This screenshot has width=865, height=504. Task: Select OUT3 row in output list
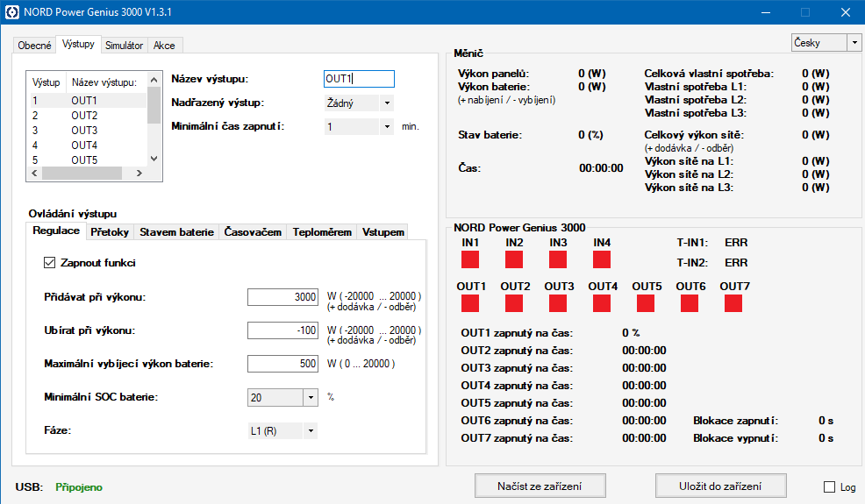pos(84,131)
